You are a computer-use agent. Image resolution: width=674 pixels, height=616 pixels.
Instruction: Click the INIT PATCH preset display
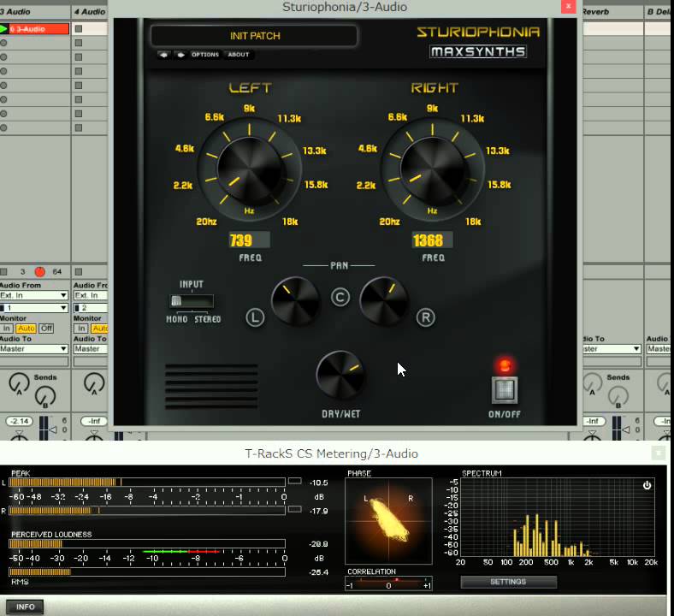coord(254,36)
